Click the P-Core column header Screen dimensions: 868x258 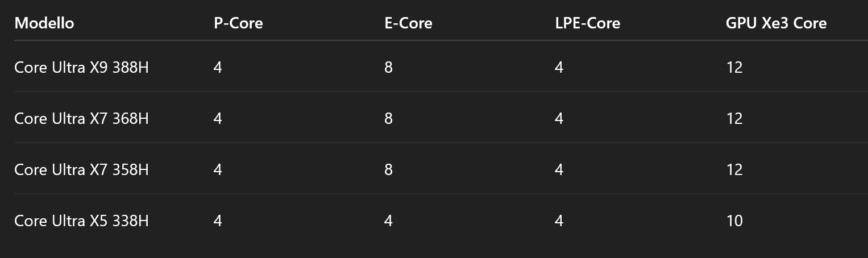pyautogui.click(x=238, y=23)
